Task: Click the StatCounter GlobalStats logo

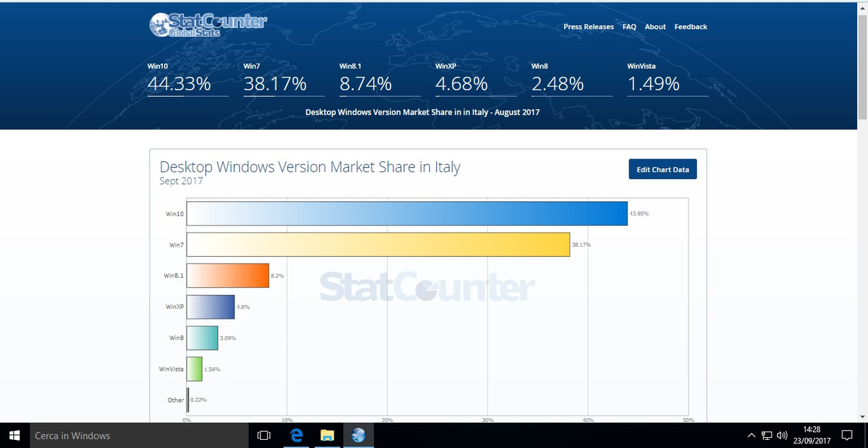Action: [x=208, y=25]
